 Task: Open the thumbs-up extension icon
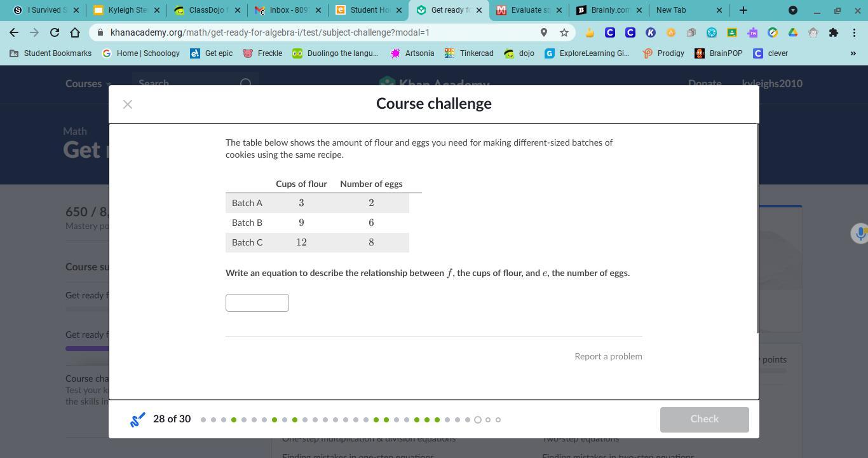click(590, 32)
